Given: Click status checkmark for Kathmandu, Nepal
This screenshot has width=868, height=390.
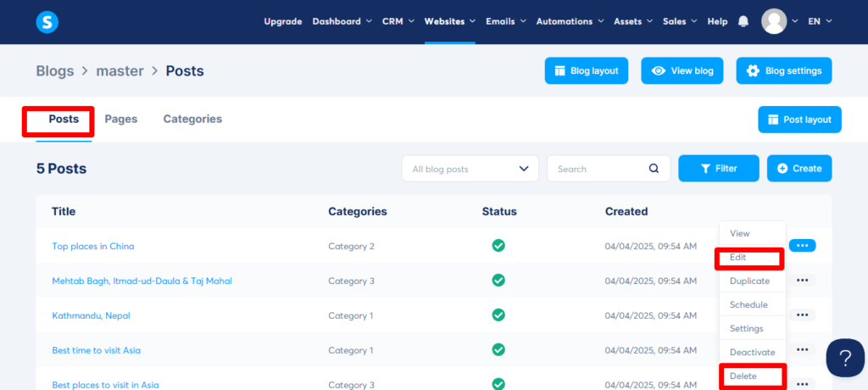Looking at the screenshot, I should [x=498, y=315].
